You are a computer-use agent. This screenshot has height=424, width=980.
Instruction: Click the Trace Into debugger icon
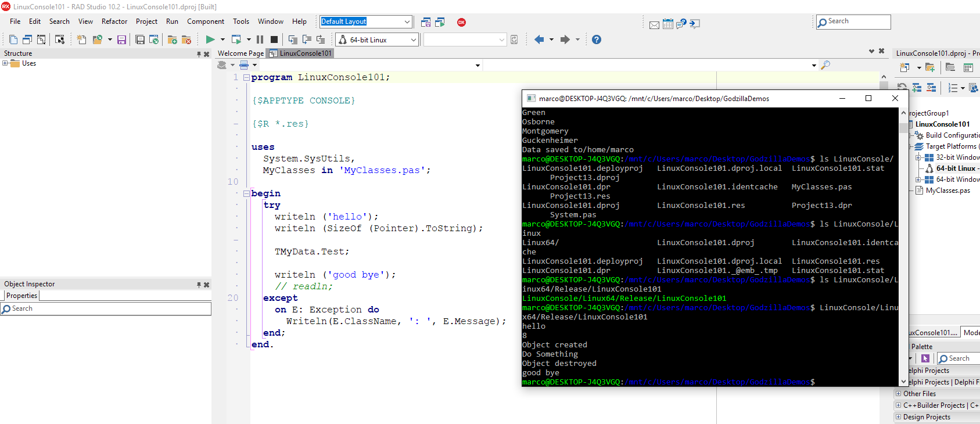(293, 39)
